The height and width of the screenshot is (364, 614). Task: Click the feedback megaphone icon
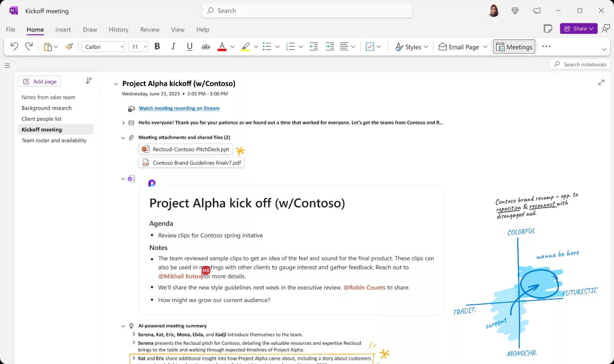tap(537, 11)
